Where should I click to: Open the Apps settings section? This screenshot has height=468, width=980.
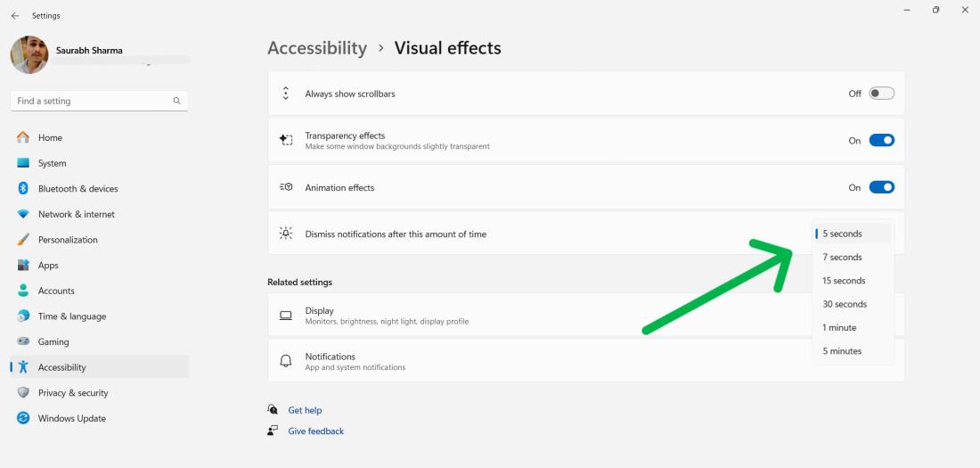point(48,266)
